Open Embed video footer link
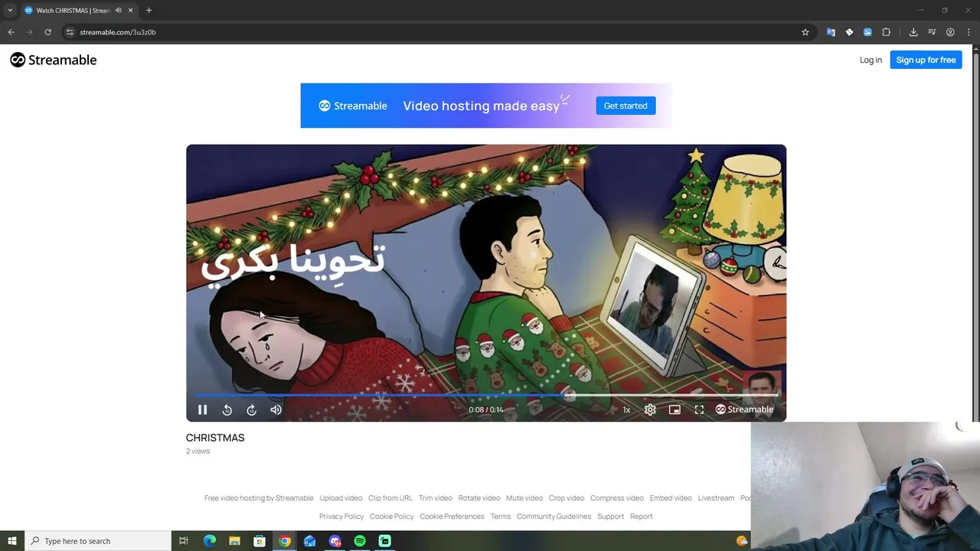 tap(671, 498)
